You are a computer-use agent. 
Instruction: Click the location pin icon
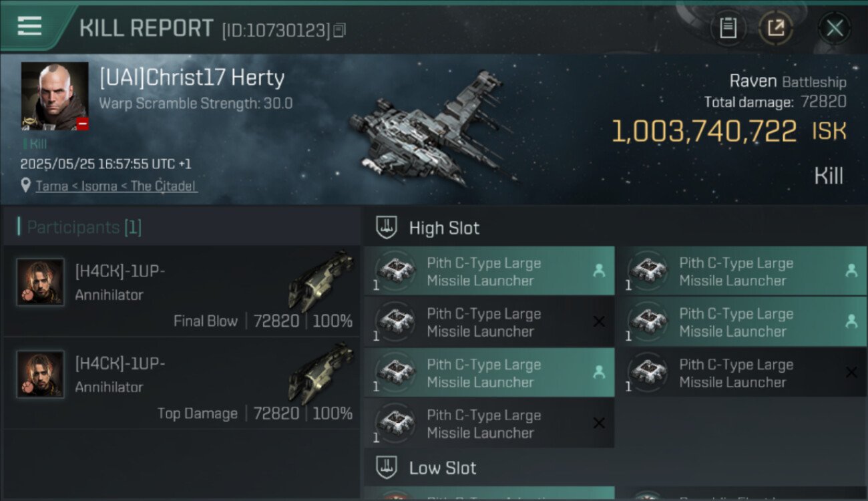click(x=26, y=186)
